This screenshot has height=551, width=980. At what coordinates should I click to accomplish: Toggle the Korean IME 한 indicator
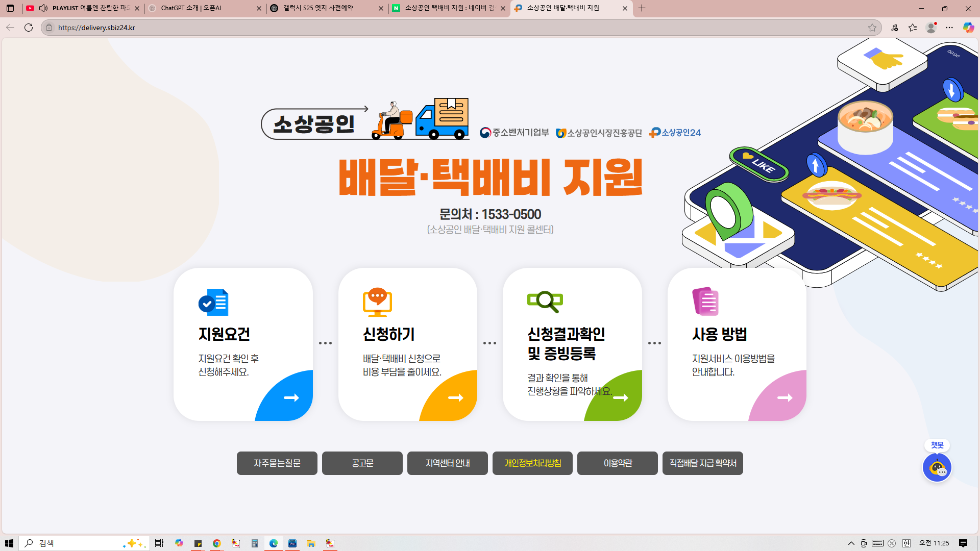pos(906,543)
